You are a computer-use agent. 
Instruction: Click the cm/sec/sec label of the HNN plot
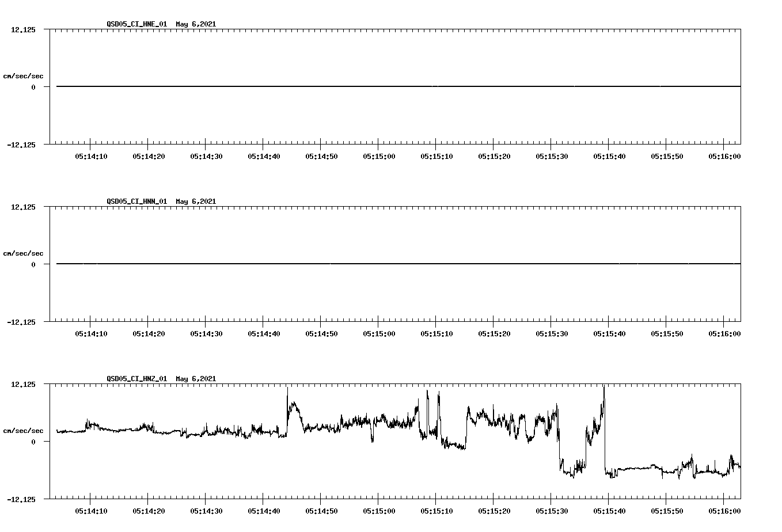coord(24,253)
